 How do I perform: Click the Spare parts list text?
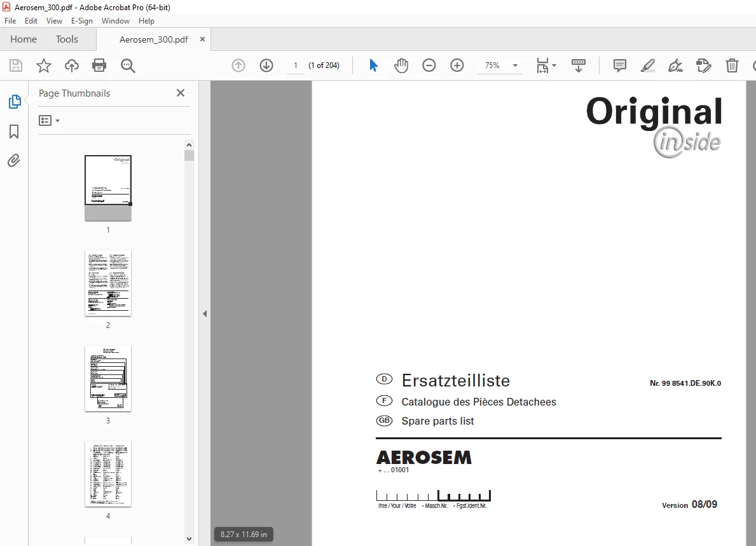click(438, 421)
